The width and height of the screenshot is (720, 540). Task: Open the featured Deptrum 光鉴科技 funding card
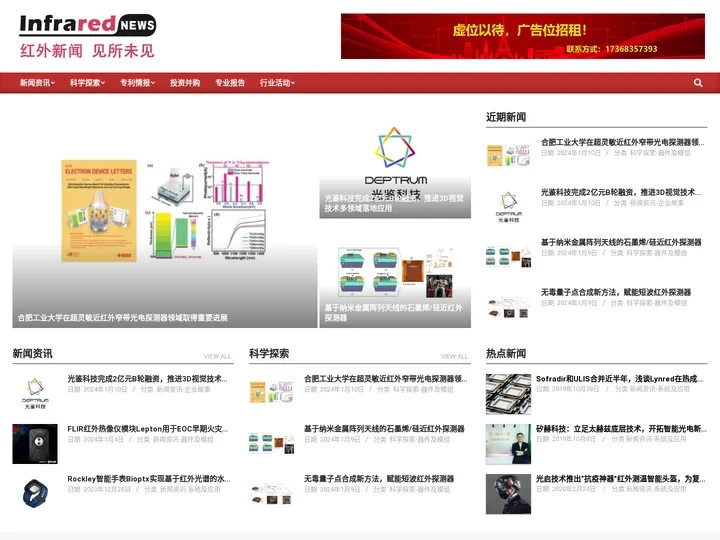(395, 164)
